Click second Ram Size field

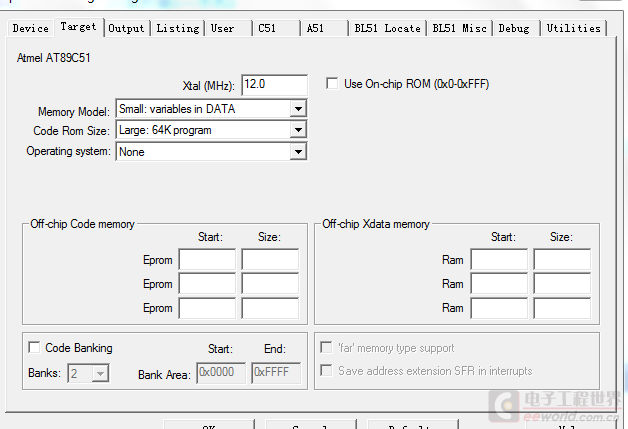click(x=562, y=284)
